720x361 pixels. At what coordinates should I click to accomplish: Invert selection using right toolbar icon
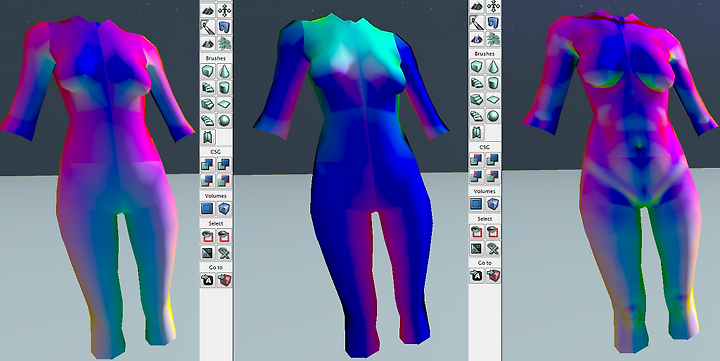477,248
